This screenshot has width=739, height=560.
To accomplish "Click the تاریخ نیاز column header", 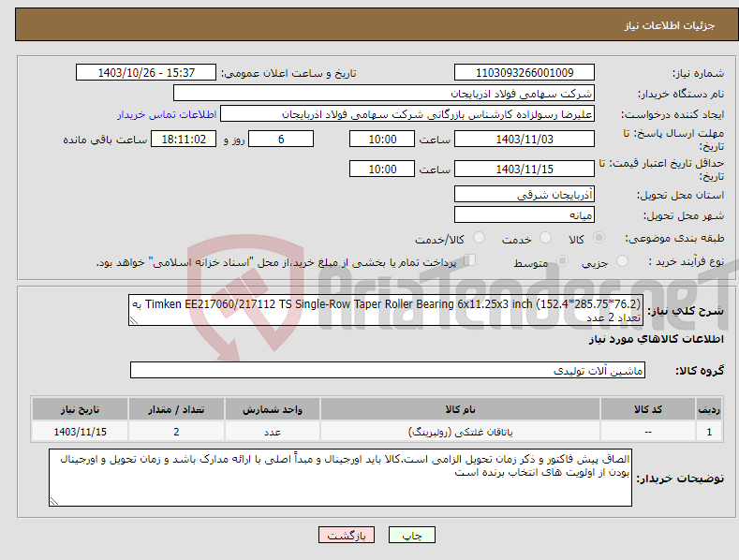I will pos(81,409).
